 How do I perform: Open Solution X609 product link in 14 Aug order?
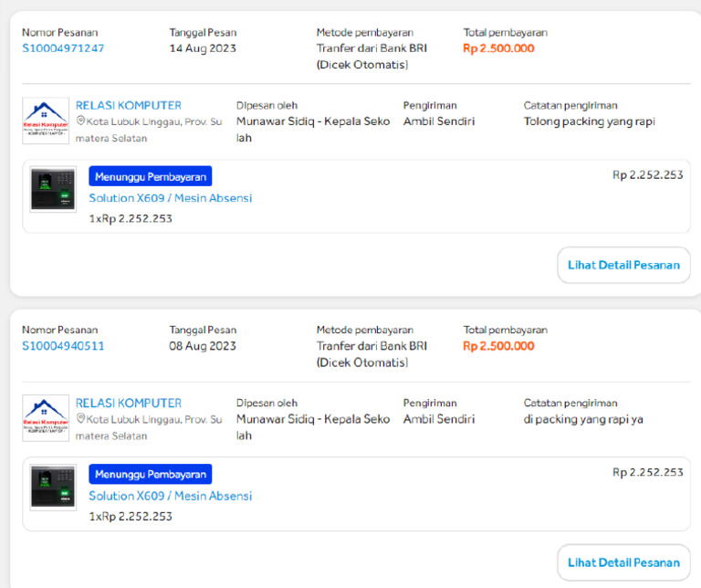[170, 198]
